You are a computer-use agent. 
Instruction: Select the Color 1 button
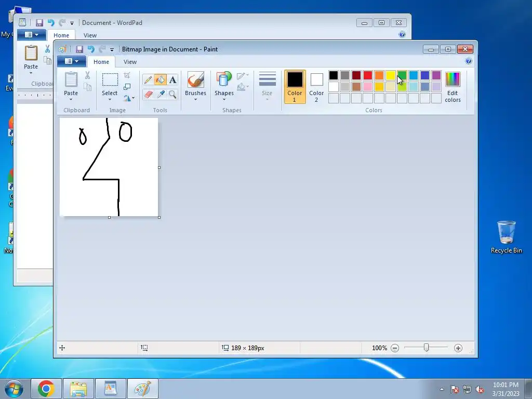[x=295, y=87]
